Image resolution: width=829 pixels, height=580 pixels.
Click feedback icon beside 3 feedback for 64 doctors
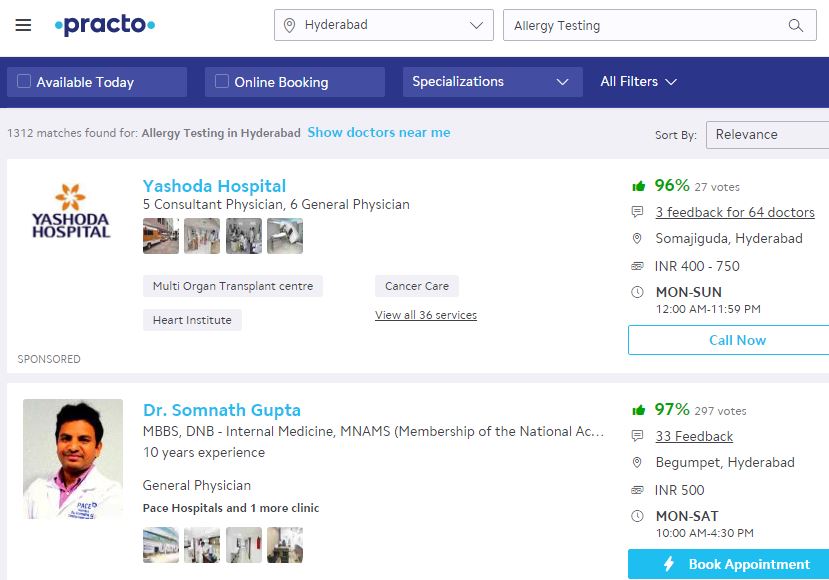coord(638,212)
